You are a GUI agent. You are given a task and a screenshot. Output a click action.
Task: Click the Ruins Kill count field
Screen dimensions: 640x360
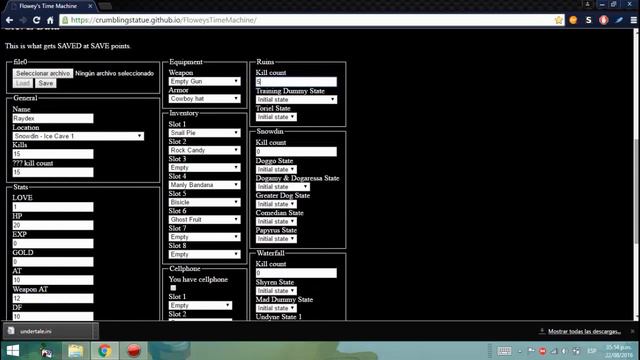pyautogui.click(x=296, y=82)
